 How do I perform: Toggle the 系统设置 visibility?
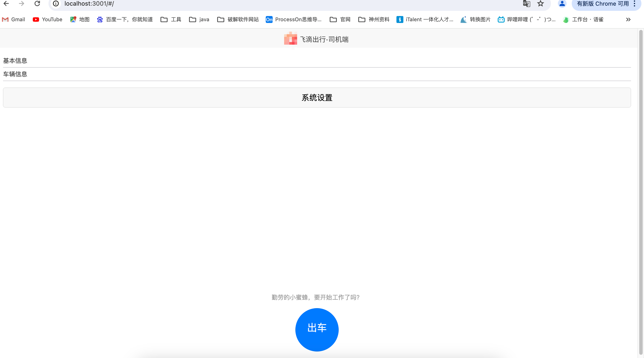coord(317,98)
